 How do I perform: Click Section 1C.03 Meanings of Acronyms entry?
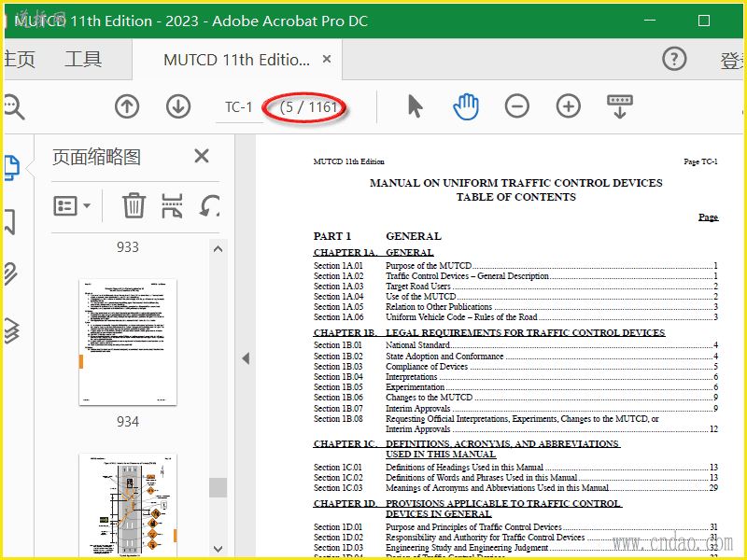click(515, 487)
